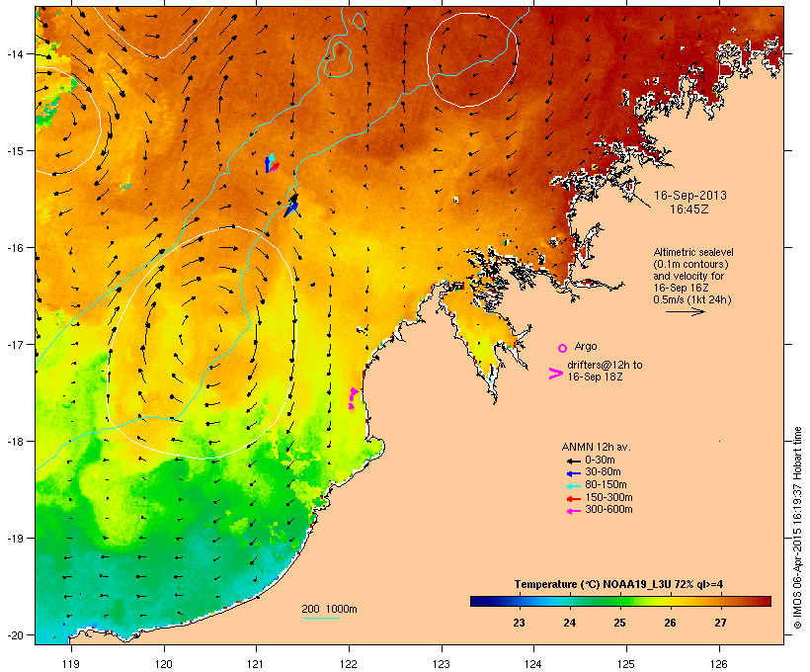810x672 pixels.
Task: Click the 'ANMN 12h av.' heading
Action: tap(596, 447)
